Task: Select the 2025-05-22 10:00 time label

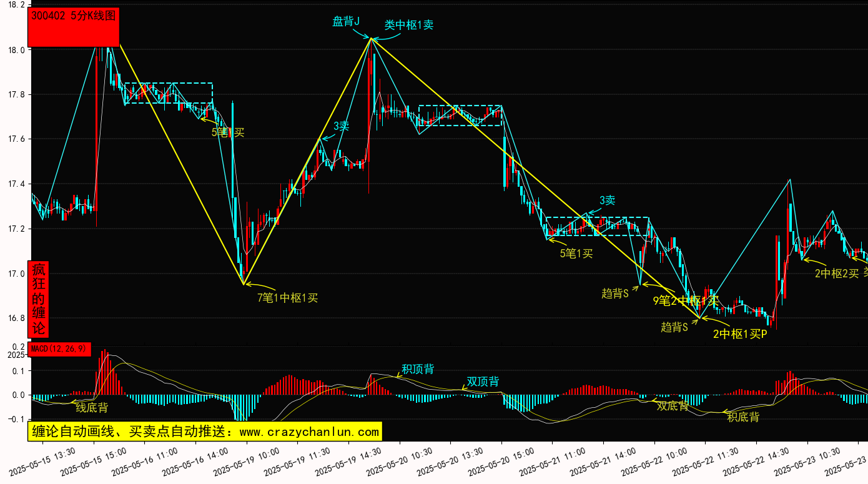Action: (654, 461)
